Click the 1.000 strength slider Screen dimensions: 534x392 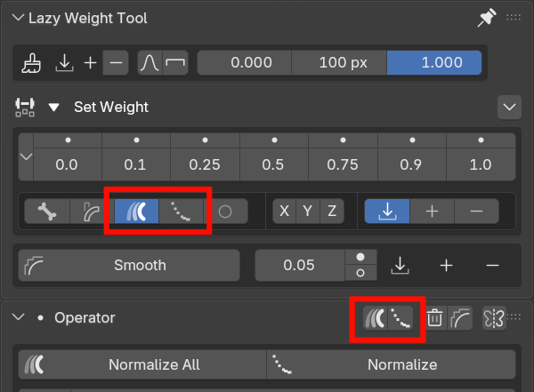[435, 63]
